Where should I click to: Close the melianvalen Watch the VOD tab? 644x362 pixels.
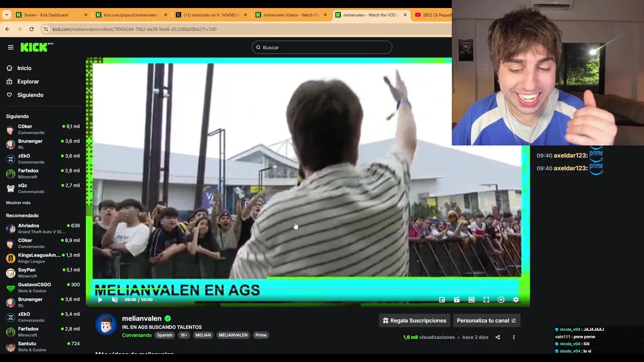tap(405, 15)
